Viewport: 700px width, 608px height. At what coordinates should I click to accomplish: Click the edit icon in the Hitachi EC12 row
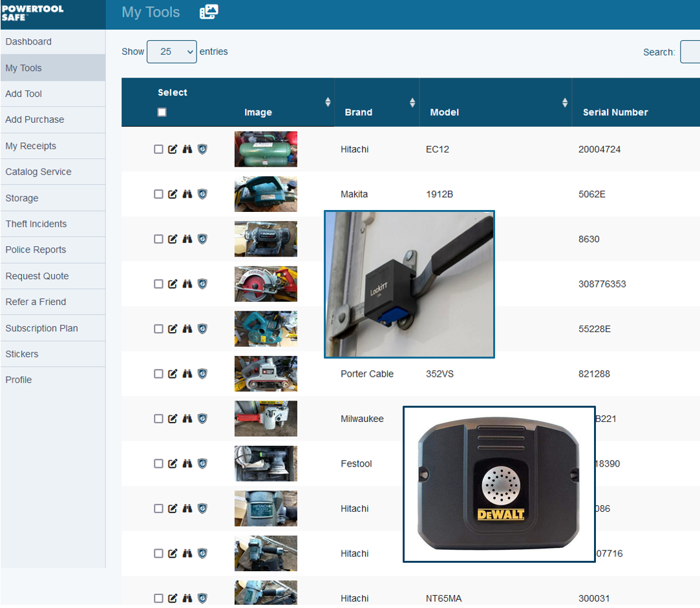(173, 149)
